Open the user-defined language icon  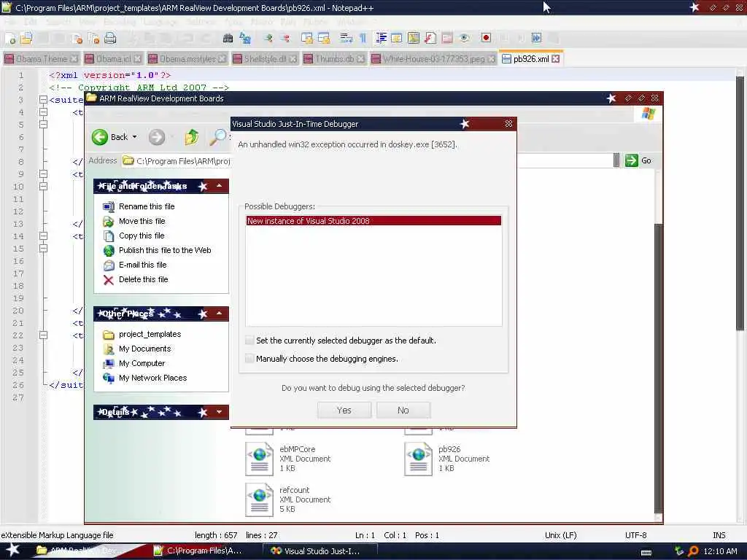(x=397, y=39)
